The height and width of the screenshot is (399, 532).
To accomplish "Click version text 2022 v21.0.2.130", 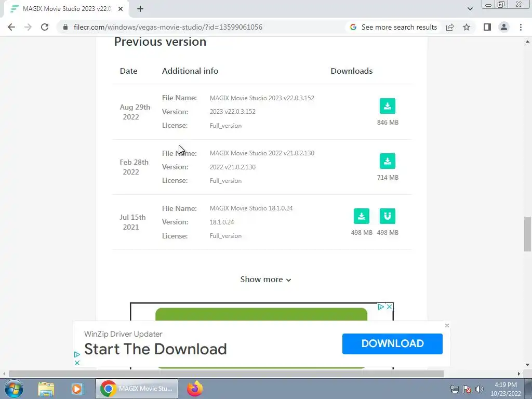I will pos(232,167).
